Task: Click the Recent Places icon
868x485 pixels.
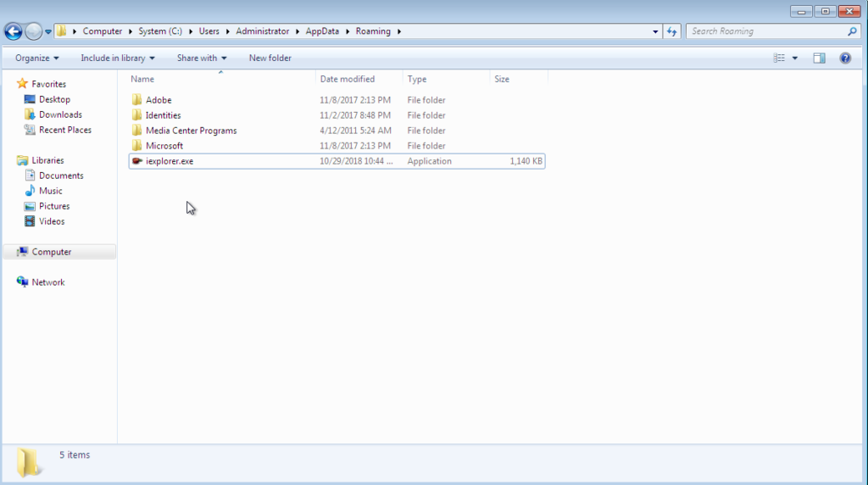Action: tap(30, 130)
